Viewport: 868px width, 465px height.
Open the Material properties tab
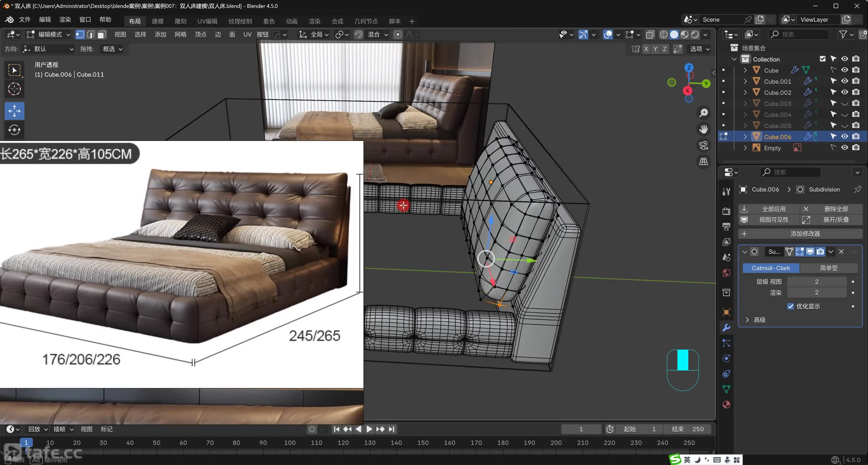726,405
